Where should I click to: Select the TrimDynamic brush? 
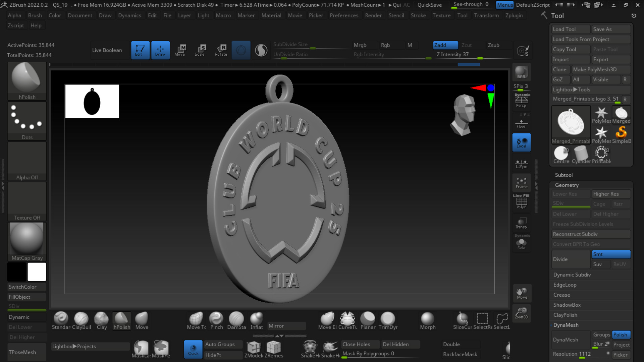point(388,321)
